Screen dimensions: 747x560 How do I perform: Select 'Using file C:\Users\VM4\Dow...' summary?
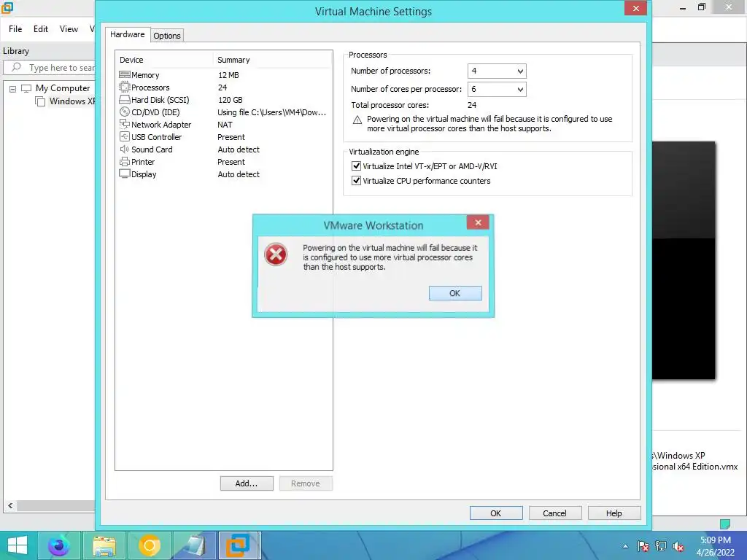271,112
